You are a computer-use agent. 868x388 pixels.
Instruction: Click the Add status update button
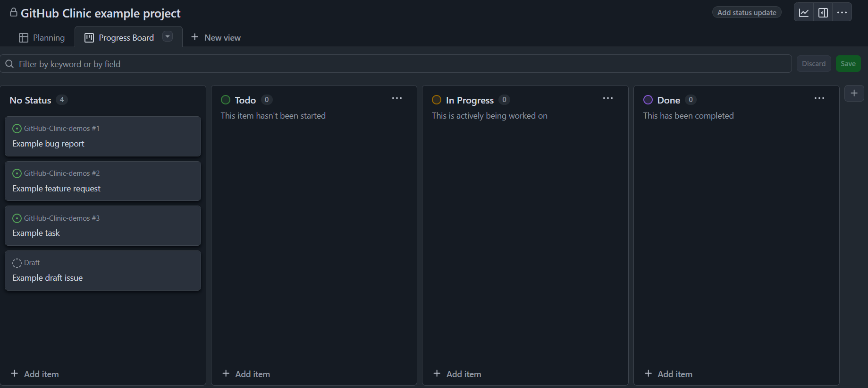coord(747,13)
